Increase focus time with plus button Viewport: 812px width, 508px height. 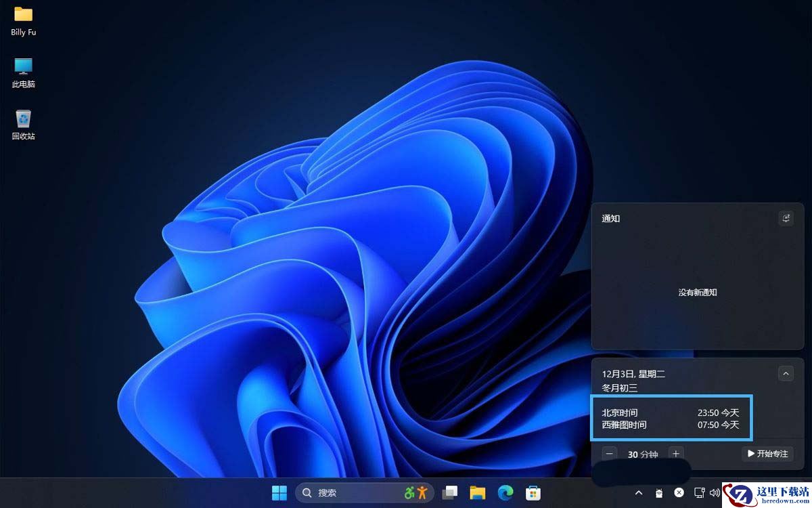coord(675,454)
